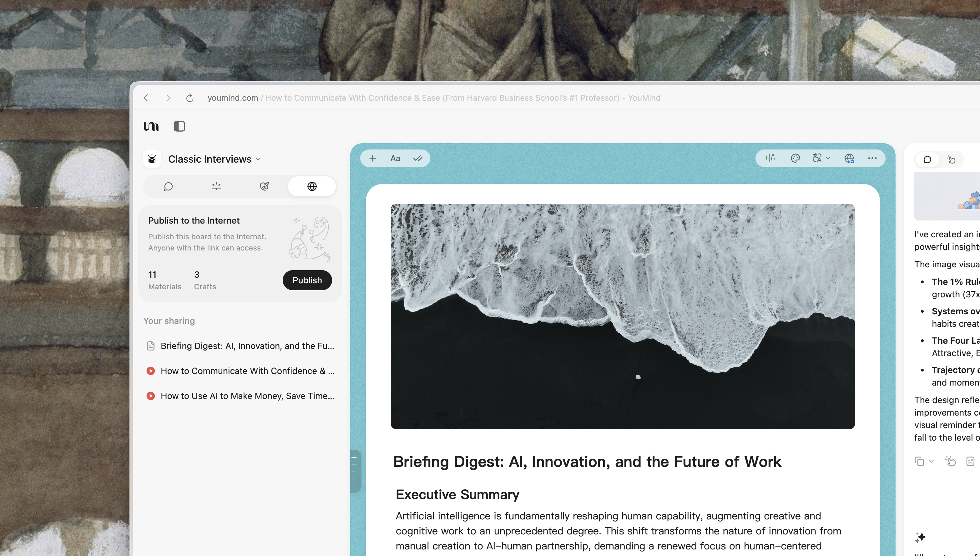
Task: Go back with the browser arrow
Action: click(x=146, y=98)
